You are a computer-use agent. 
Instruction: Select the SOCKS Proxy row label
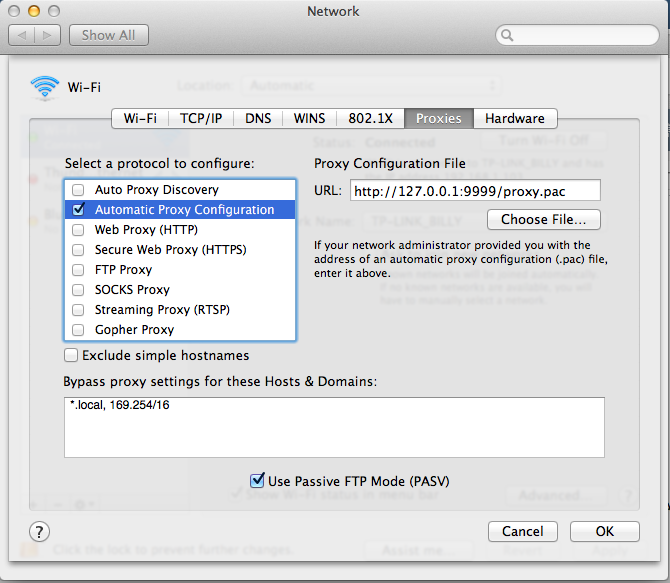pyautogui.click(x=132, y=290)
